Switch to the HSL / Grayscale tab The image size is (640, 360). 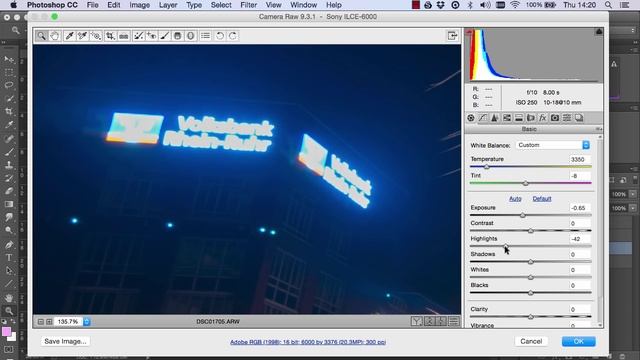[x=507, y=118]
